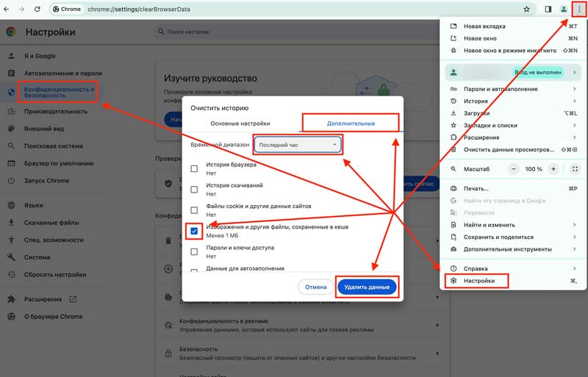Click the Производительность gauge icon
The image size is (588, 377).
pos(11,112)
